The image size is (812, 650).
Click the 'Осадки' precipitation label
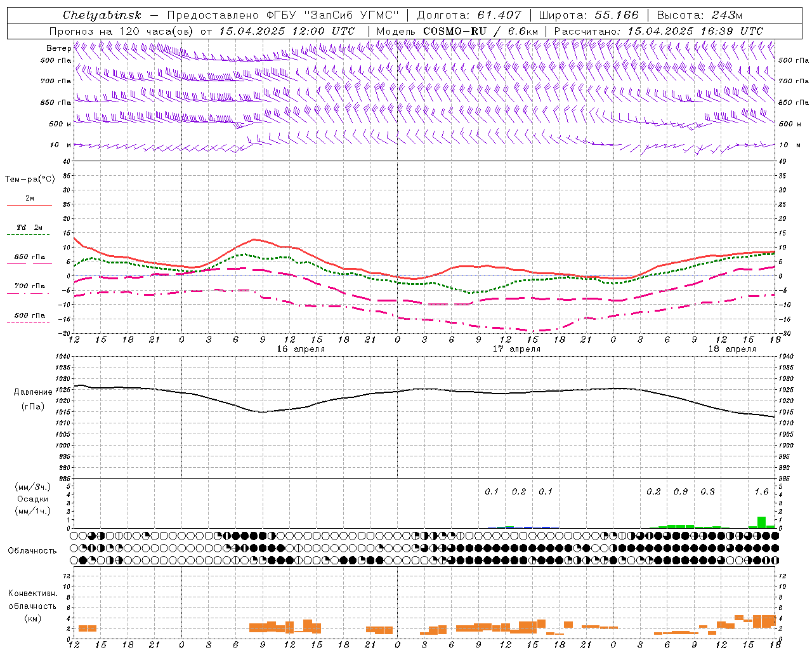[x=33, y=499]
